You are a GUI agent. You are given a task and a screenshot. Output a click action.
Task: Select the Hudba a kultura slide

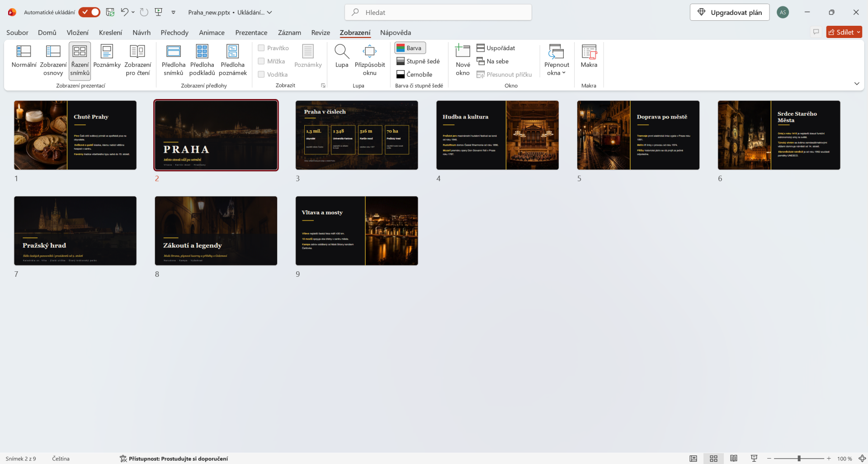[x=497, y=135]
